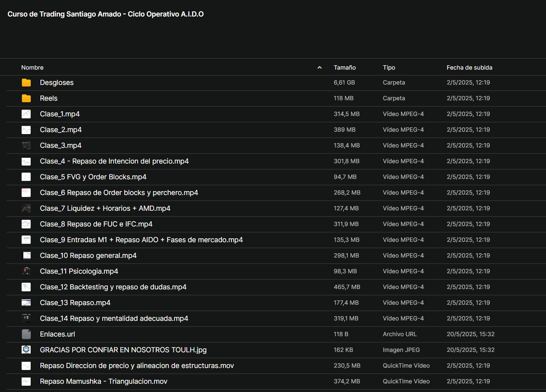
Task: Click the 162 KB size value
Action: (x=343, y=350)
